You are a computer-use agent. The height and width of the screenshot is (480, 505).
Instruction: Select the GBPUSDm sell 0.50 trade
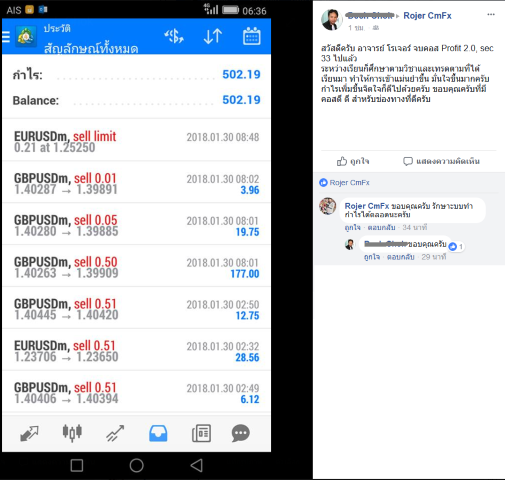pos(136,267)
